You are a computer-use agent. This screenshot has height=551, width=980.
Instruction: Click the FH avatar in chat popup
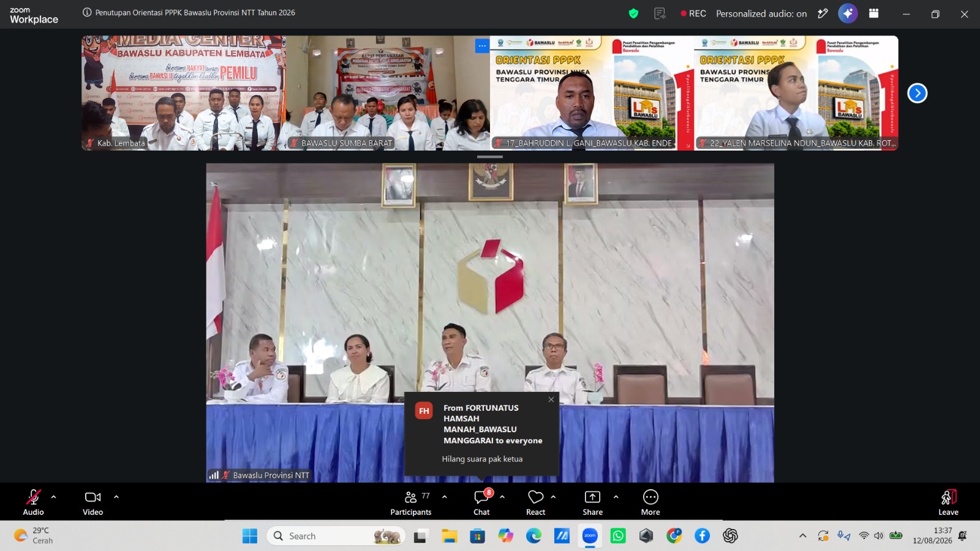[x=424, y=411]
